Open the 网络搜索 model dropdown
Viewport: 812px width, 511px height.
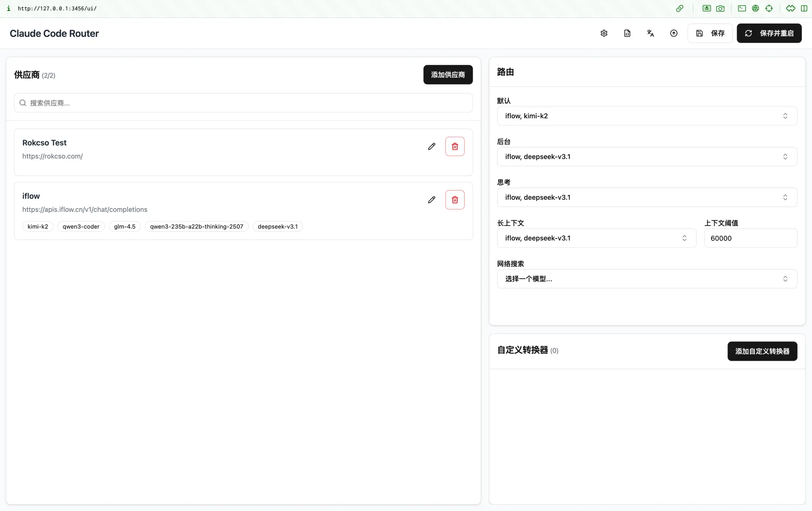click(x=647, y=279)
